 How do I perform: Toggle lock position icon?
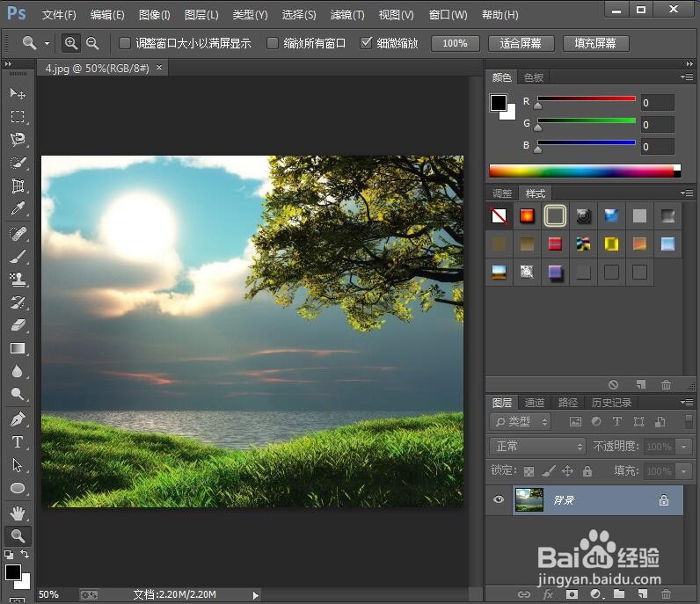[568, 471]
